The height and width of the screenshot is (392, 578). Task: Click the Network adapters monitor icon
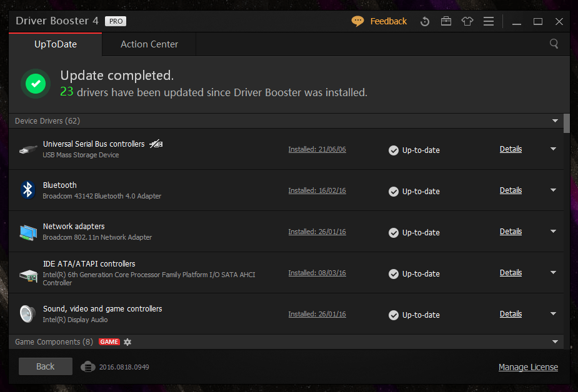click(28, 232)
